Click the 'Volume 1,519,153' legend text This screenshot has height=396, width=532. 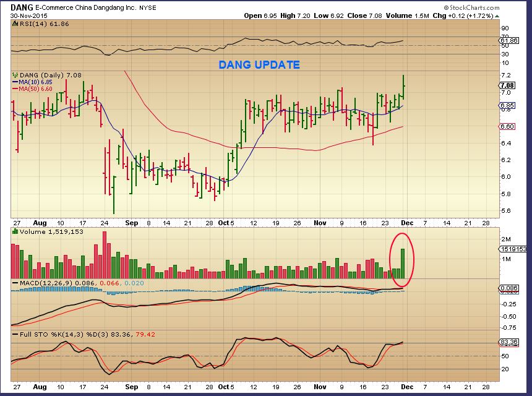pyautogui.click(x=51, y=231)
